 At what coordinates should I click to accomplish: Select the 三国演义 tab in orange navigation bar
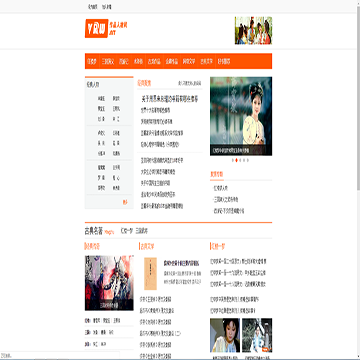click(x=108, y=61)
